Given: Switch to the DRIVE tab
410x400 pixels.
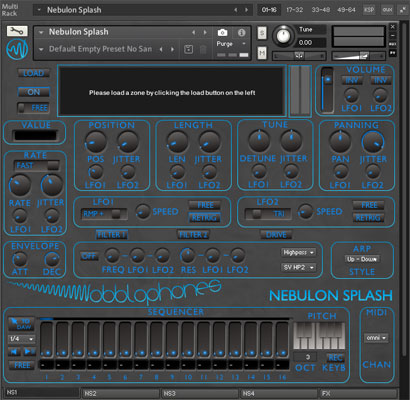Looking at the screenshot, I should [276, 235].
